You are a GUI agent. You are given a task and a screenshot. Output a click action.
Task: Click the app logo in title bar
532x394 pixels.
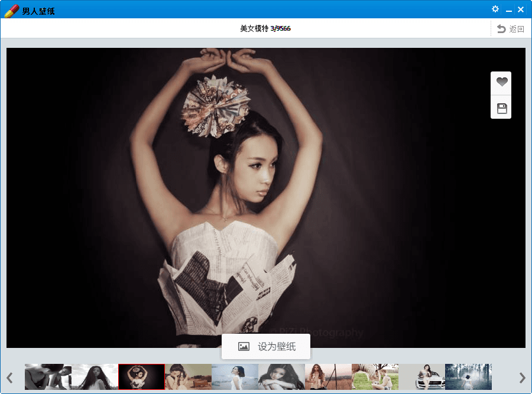(11, 10)
